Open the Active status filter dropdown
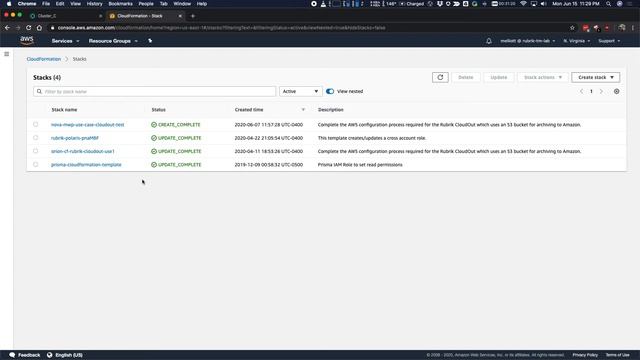 point(300,91)
